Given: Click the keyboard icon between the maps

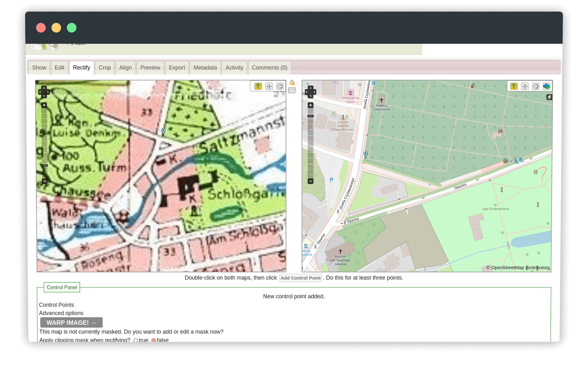Looking at the screenshot, I should 292,90.
